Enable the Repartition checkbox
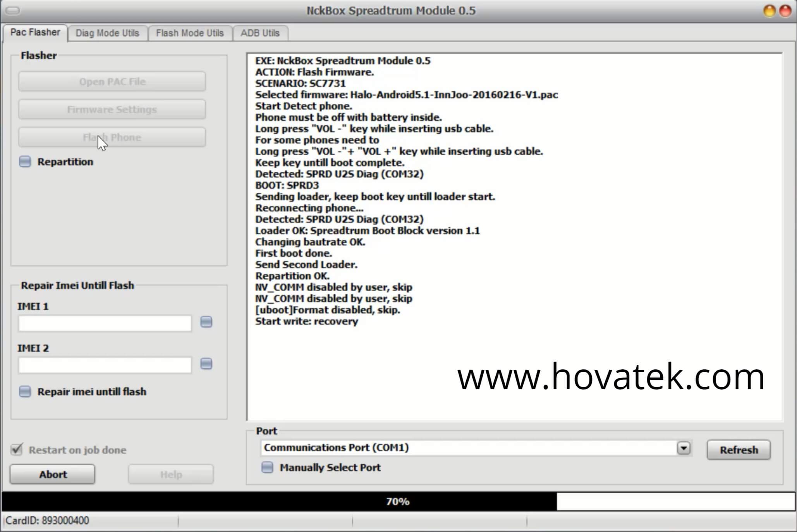Screen dimensions: 797x532 (25, 162)
